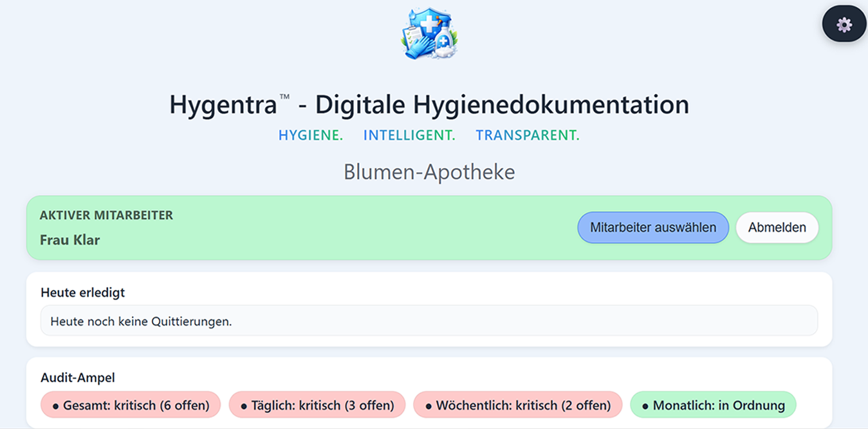The width and height of the screenshot is (868, 429).
Task: Click the Abmelden button
Action: click(x=777, y=227)
